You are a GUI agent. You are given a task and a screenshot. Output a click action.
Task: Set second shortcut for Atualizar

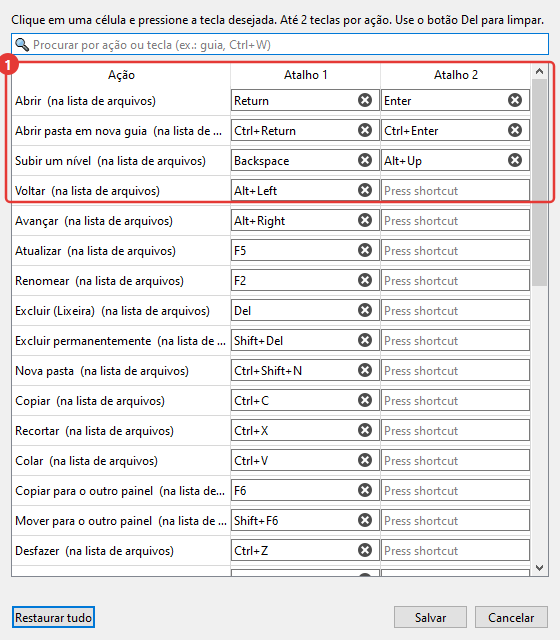(x=455, y=251)
